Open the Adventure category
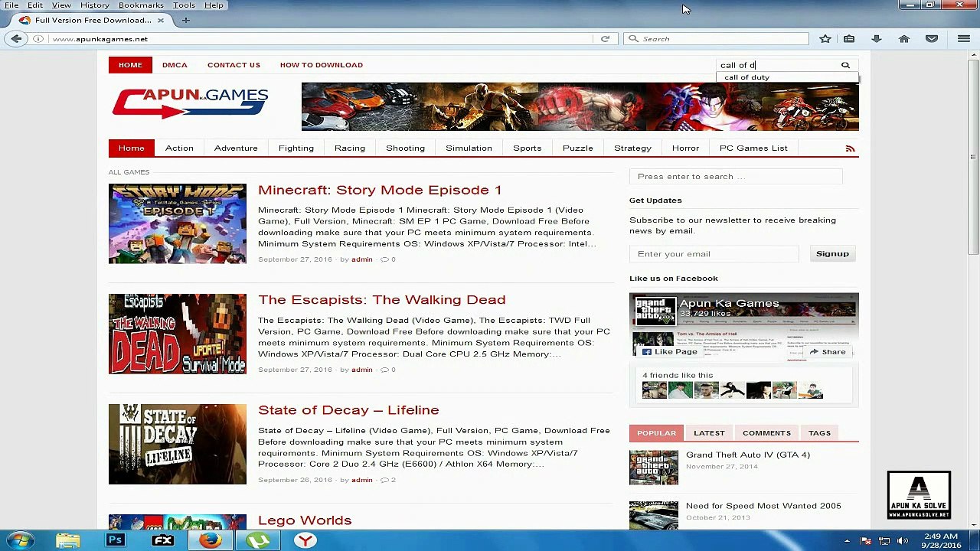980x551 pixels. [x=236, y=148]
